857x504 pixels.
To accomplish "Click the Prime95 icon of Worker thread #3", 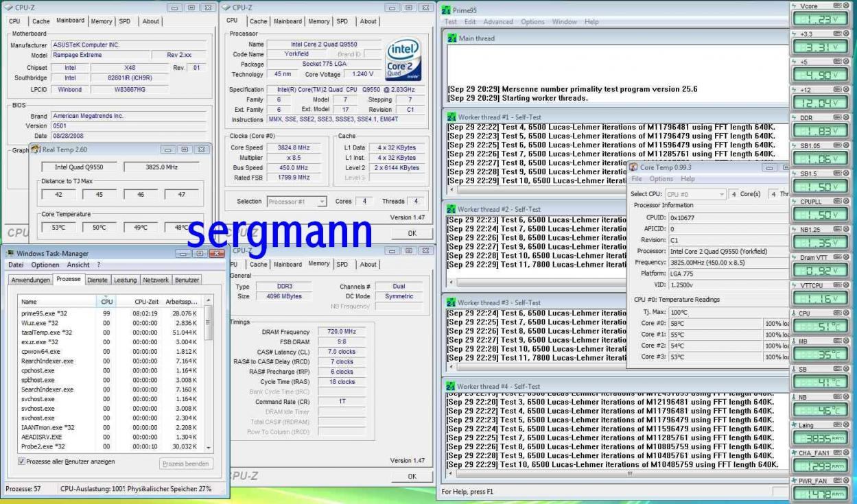I will pos(451,302).
